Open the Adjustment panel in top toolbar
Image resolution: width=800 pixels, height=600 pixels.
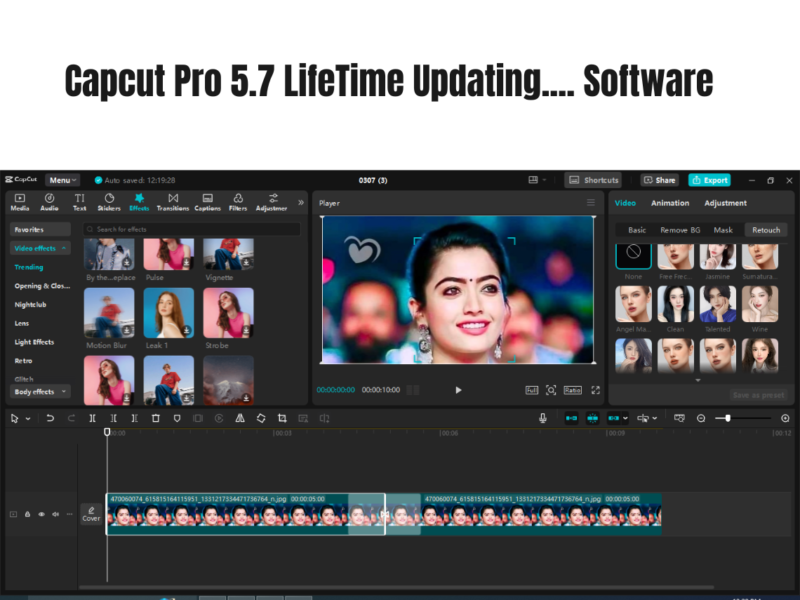[x=271, y=202]
